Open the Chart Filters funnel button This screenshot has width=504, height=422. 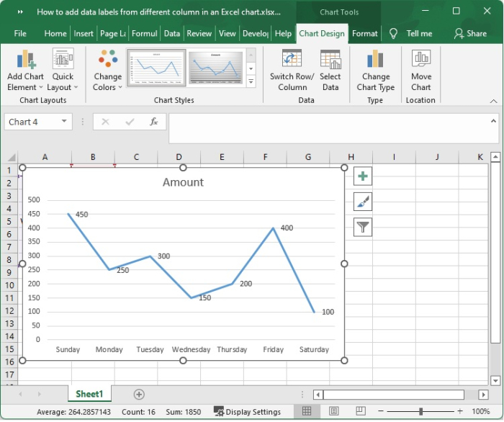click(363, 228)
